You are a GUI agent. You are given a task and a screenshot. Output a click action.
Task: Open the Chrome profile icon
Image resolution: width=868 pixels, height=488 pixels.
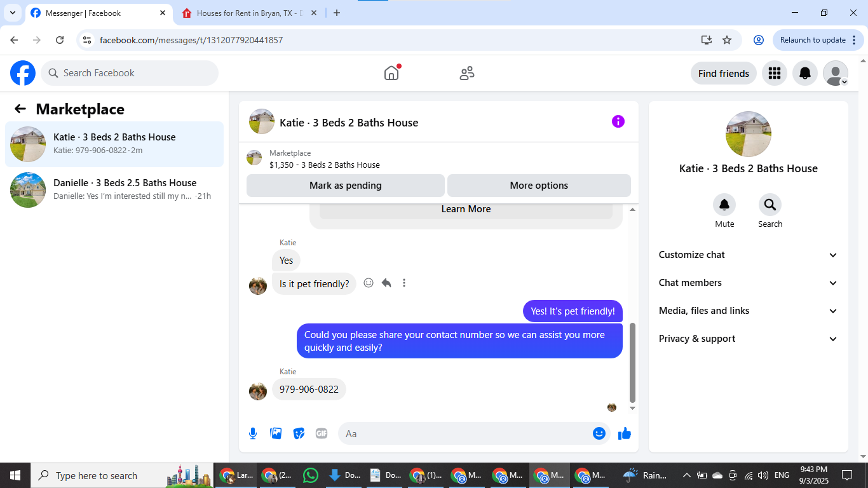point(759,40)
